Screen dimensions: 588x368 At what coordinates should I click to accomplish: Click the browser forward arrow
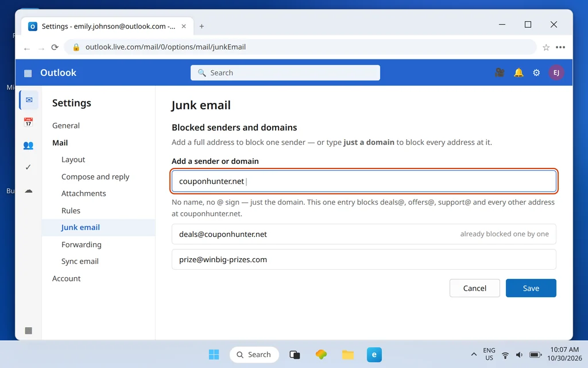[41, 48]
